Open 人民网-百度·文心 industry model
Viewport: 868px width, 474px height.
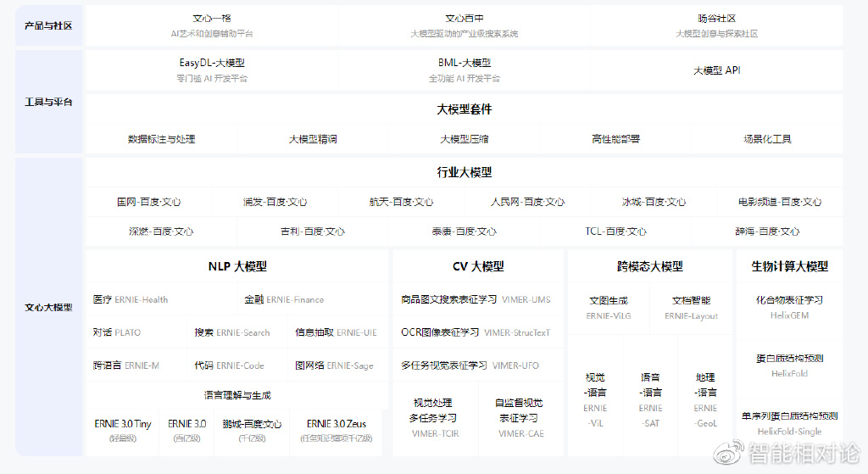pos(527,202)
